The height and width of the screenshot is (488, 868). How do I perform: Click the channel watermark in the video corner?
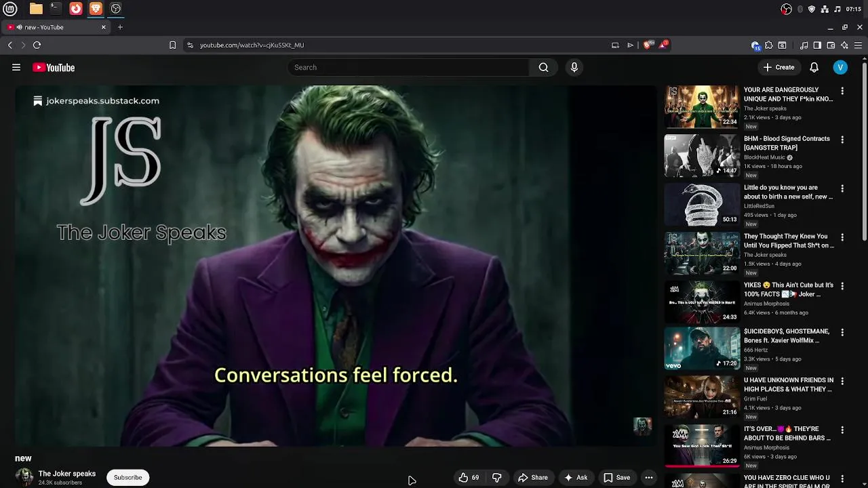(x=642, y=426)
